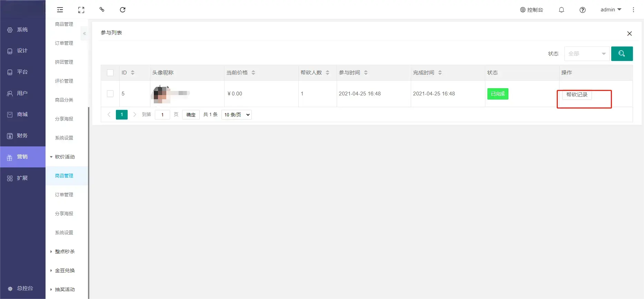The height and width of the screenshot is (299, 644).
Task: Sort the table by ID column
Action: tap(132, 73)
